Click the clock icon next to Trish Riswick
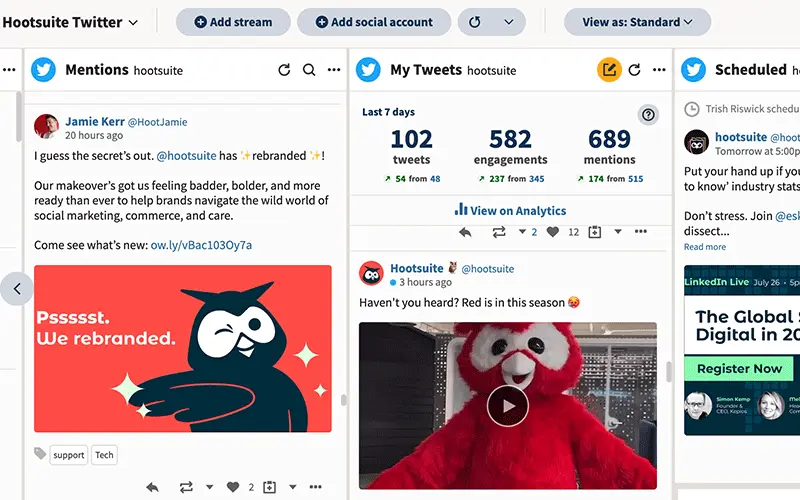This screenshot has width=800, height=500. [692, 109]
